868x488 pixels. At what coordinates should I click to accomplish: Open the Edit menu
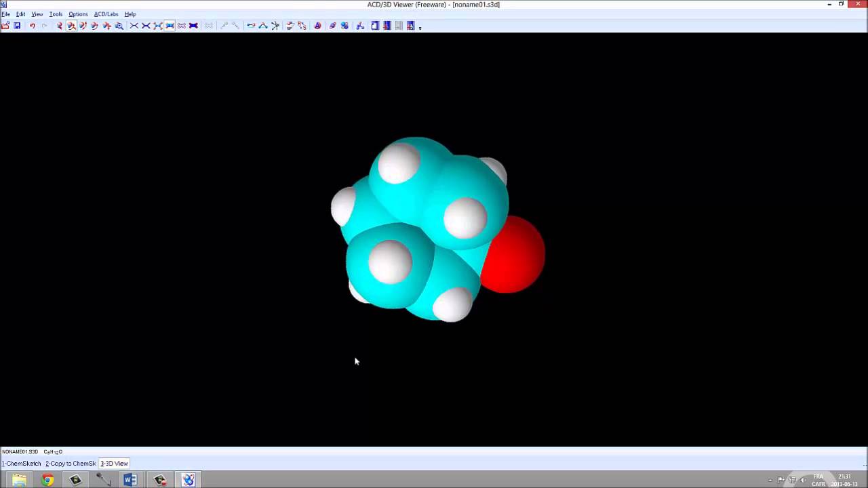[20, 14]
